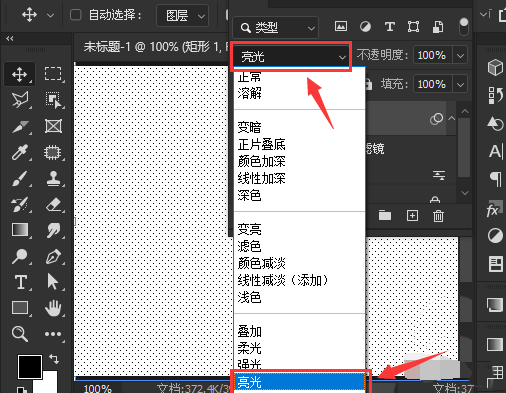Click the black foreground color swatch
506x393 pixels.
point(30,367)
